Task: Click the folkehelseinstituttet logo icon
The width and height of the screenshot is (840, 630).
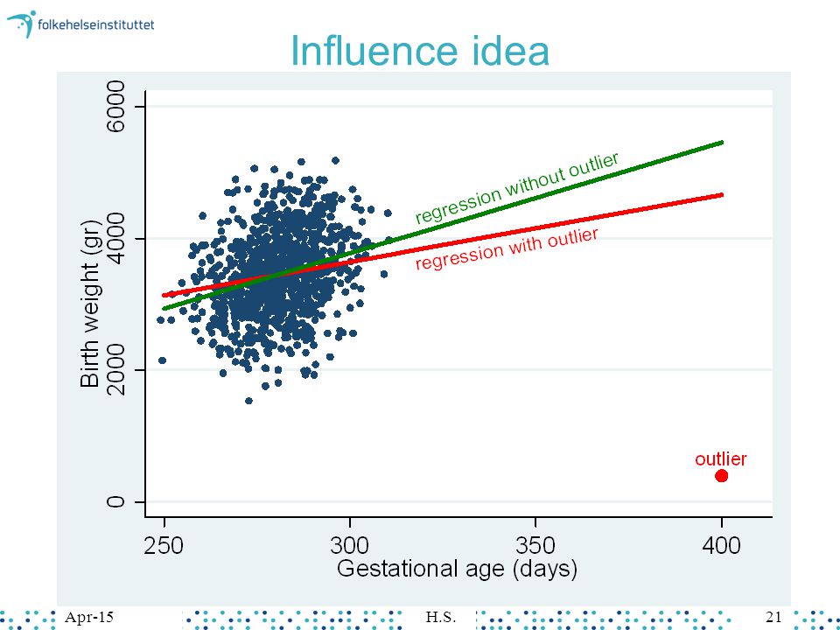Action: pyautogui.click(x=21, y=24)
